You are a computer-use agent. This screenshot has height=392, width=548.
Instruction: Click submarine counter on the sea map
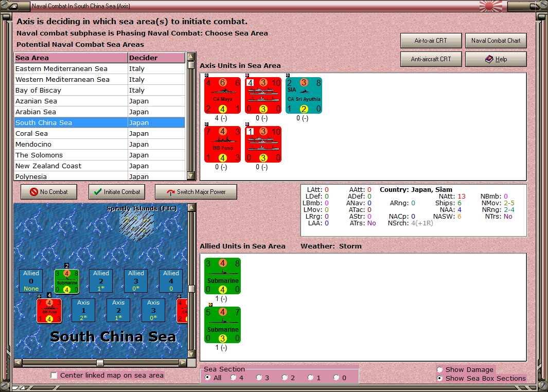click(67, 281)
